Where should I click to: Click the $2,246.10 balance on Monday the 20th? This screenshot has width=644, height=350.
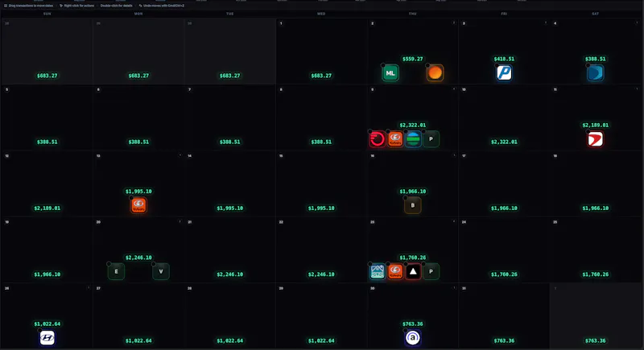point(138,257)
